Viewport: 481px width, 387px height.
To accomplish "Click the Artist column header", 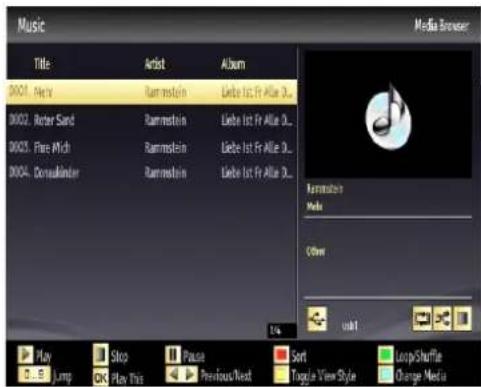I will (155, 64).
